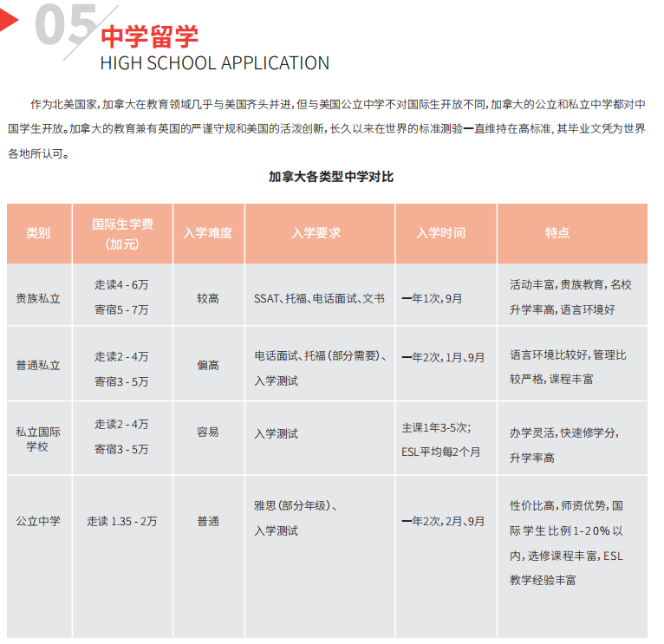The image size is (664, 644).
Task: Click the '偏高' difficulty cell
Action: [x=208, y=365]
